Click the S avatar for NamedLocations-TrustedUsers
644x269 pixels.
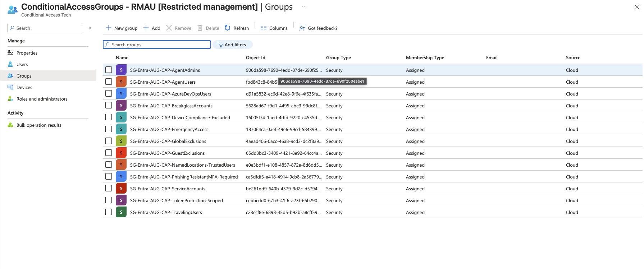tap(121, 165)
